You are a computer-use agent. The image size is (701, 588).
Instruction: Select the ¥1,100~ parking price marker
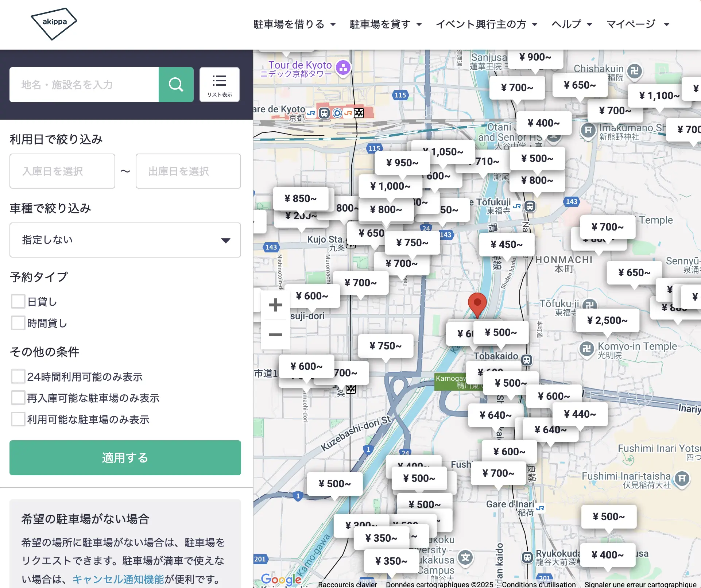point(659,96)
